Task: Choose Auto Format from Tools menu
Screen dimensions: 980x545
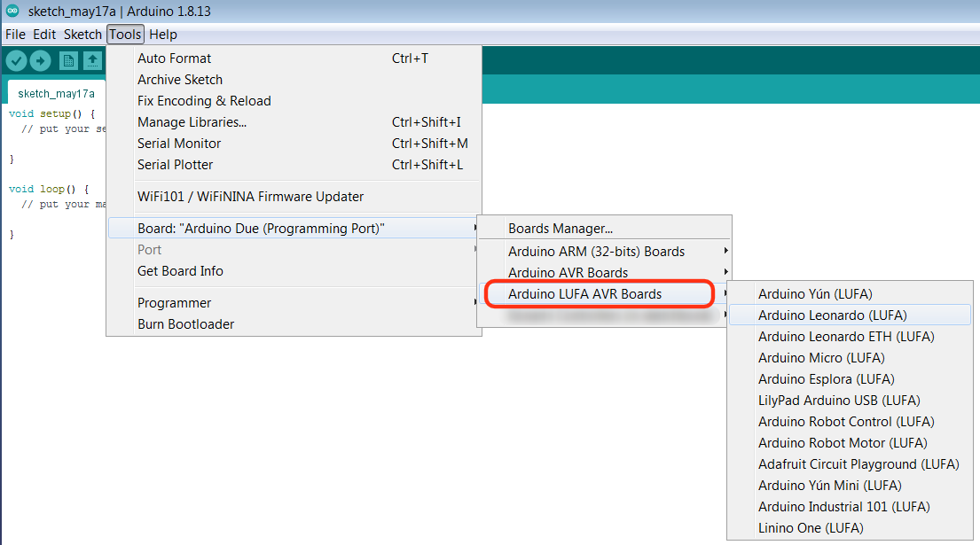Action: tap(294, 58)
